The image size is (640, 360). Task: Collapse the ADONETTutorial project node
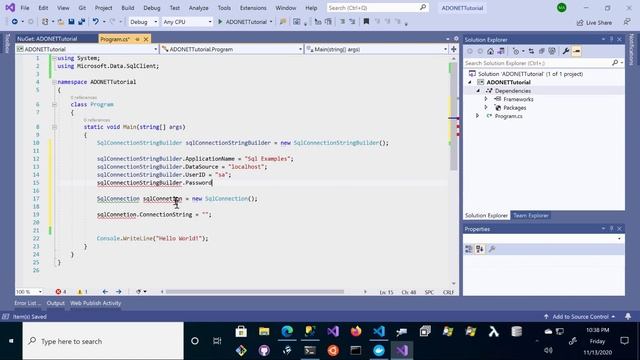tap(470, 82)
